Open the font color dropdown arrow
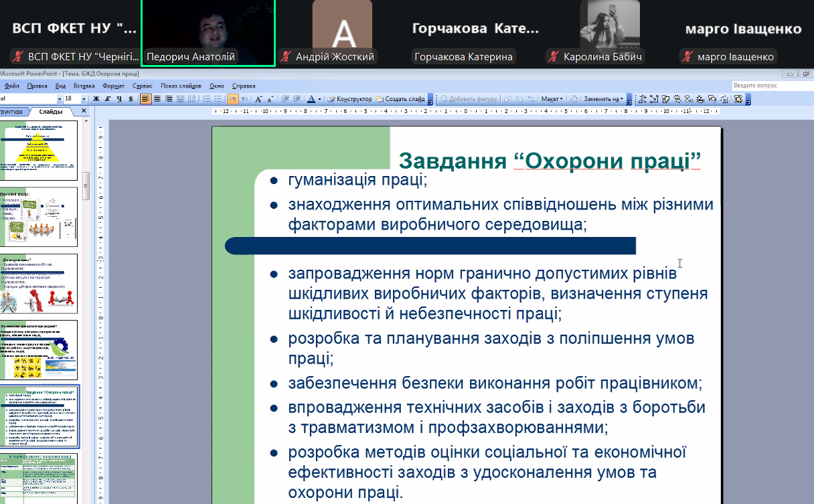814x504 pixels. tap(319, 99)
